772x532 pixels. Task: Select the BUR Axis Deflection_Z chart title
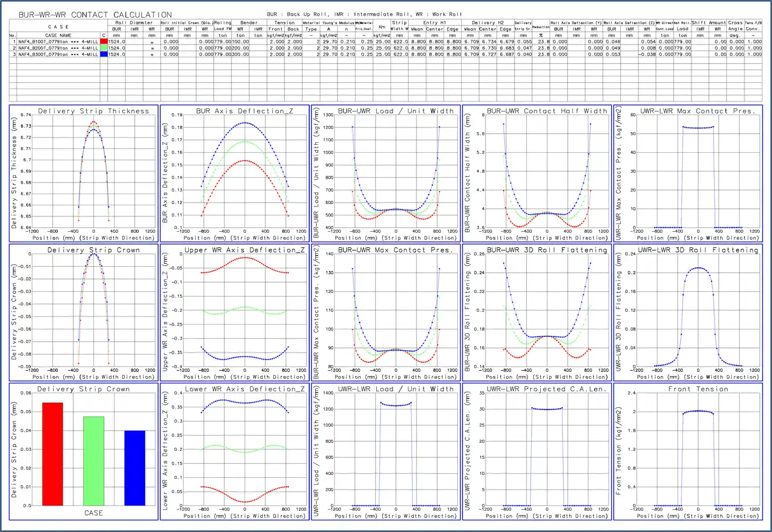[x=244, y=111]
